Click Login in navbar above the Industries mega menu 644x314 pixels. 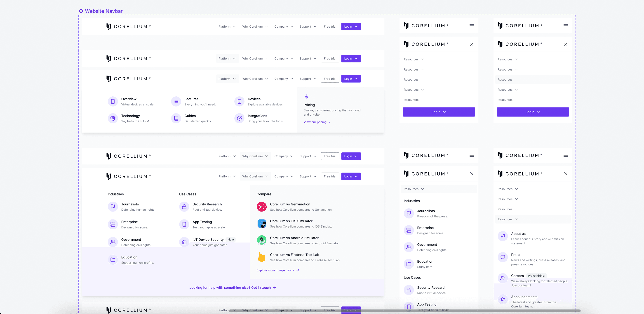[x=351, y=176]
